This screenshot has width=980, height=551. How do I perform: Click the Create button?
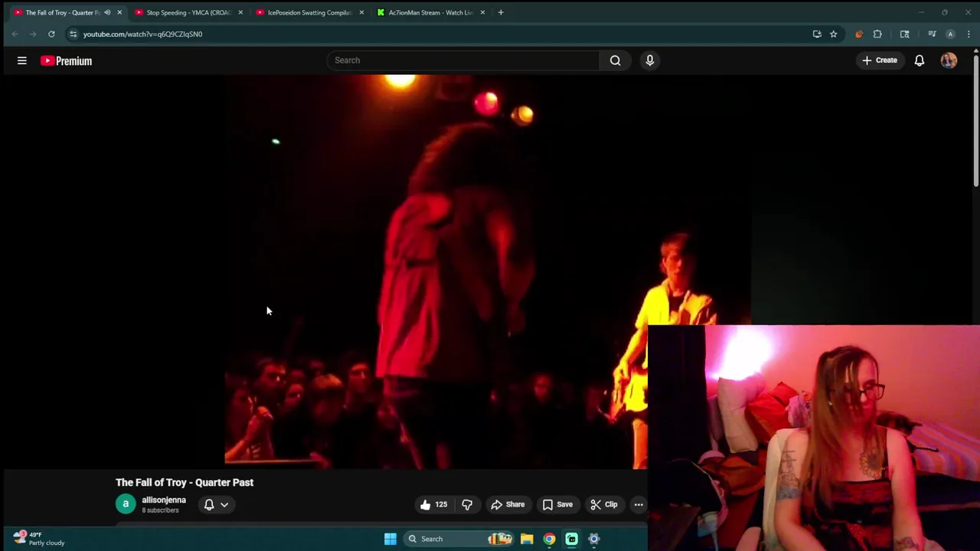880,60
